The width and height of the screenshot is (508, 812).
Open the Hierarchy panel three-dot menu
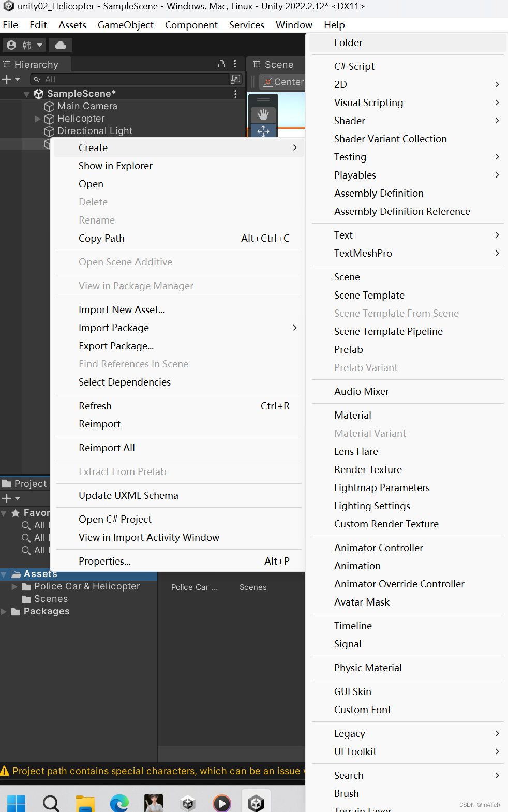tap(235, 64)
